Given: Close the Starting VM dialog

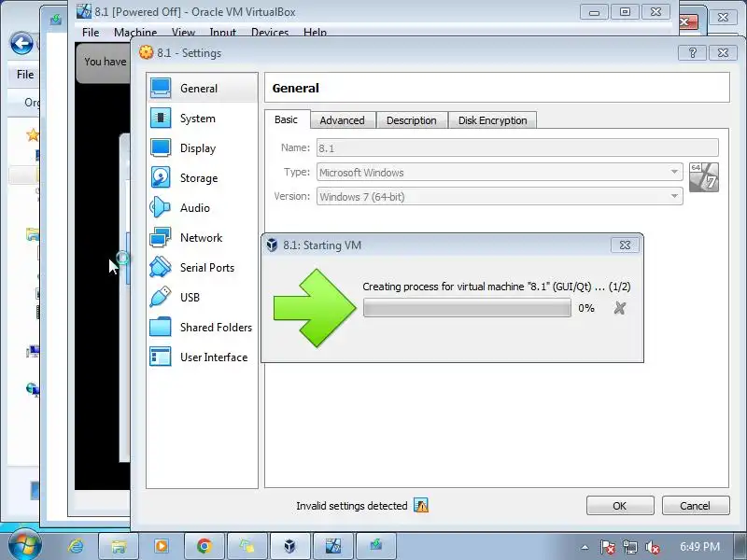Looking at the screenshot, I should click(625, 245).
